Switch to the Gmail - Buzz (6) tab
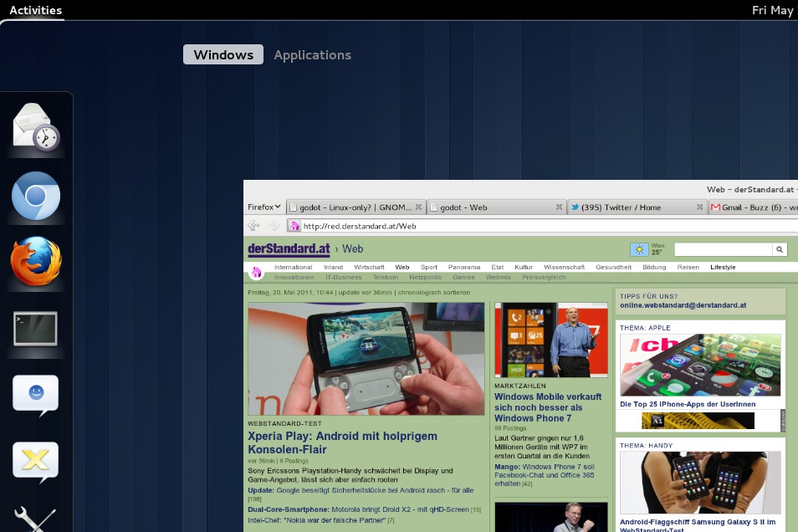 click(x=753, y=207)
